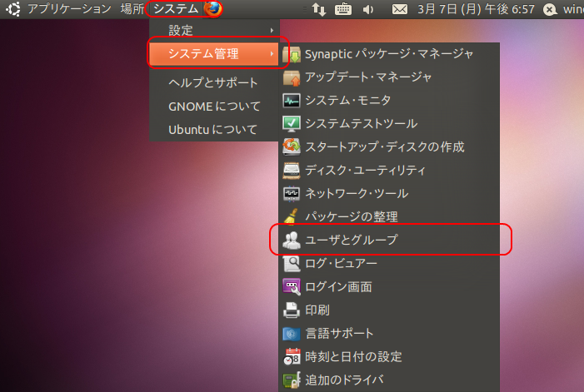Launch アップデート・マネージャ
Image resolution: width=584 pixels, height=392 pixels.
point(389,77)
